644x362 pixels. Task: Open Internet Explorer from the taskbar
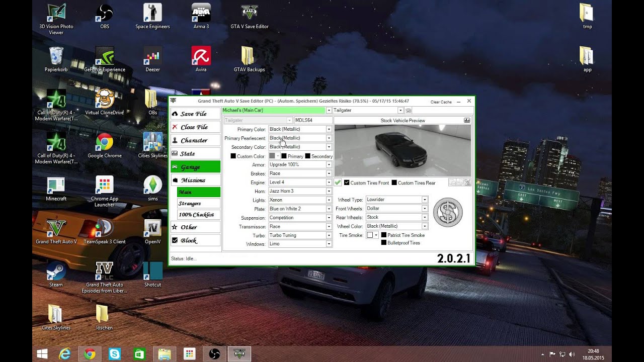[65, 354]
